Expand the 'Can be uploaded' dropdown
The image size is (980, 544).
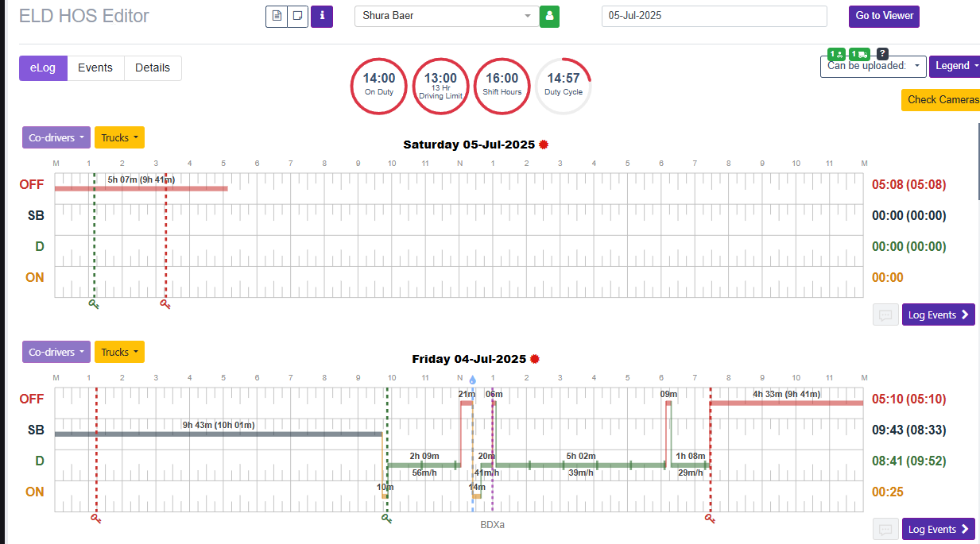(873, 66)
